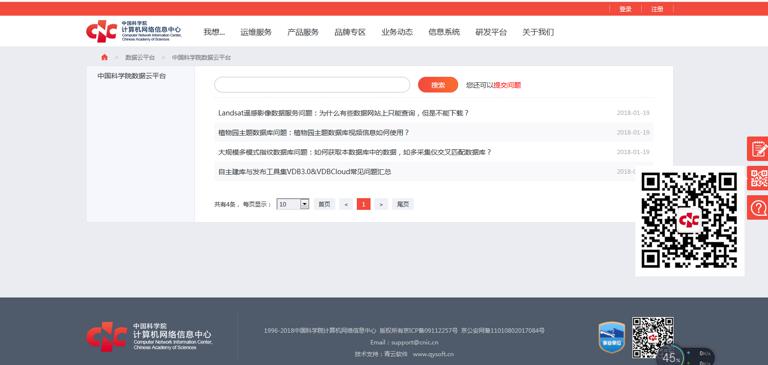Open the blue shield badge in the footer

click(612, 337)
